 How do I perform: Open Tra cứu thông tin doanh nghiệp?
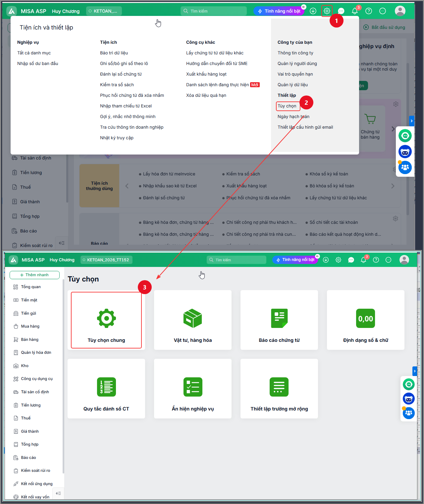coord(132,127)
